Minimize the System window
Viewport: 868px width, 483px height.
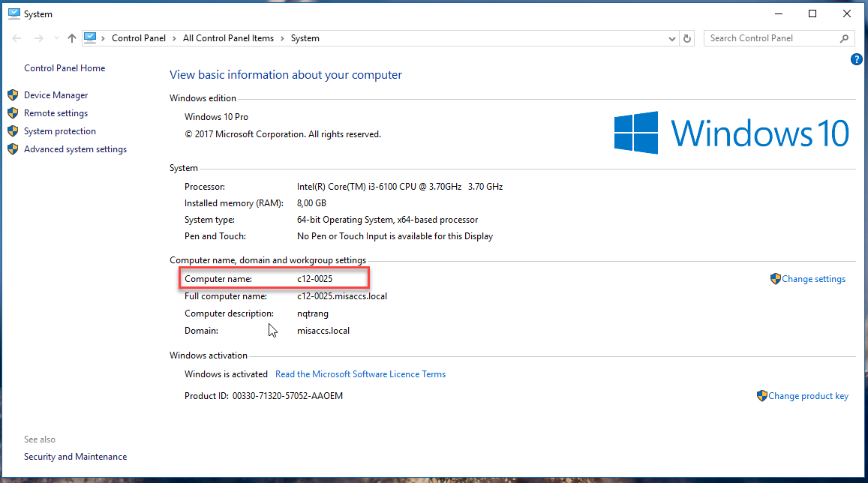click(x=778, y=13)
